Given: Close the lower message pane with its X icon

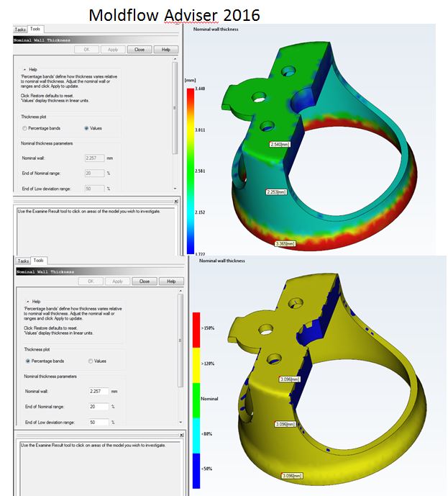Looking at the screenshot, I should [182, 436].
